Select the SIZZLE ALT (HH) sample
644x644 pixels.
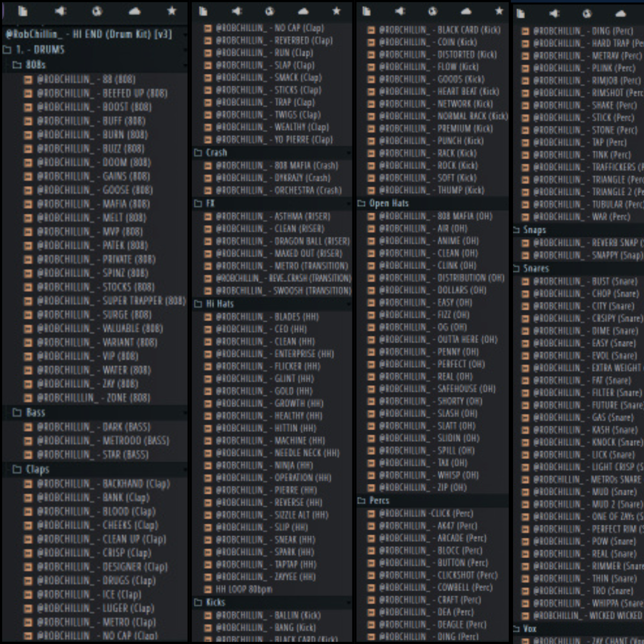(x=272, y=515)
